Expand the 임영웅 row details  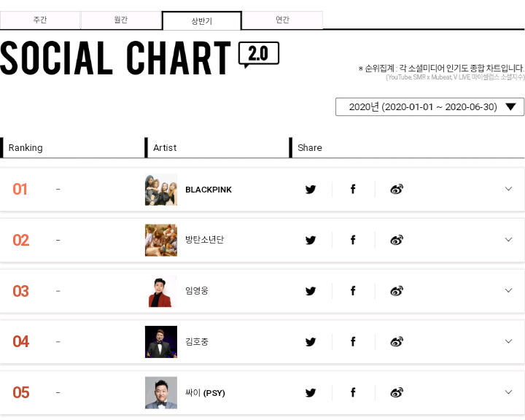point(508,290)
